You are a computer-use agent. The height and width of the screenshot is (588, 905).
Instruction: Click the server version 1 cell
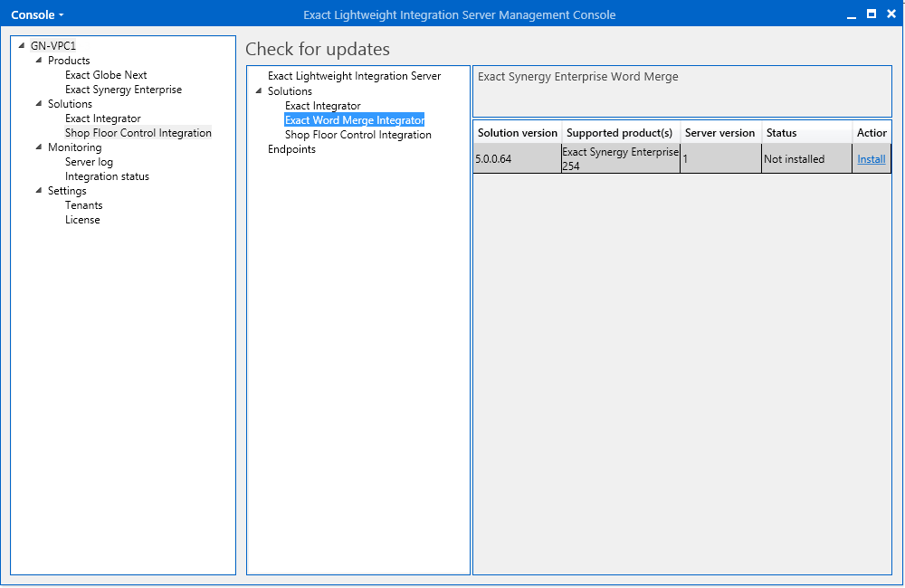[720, 158]
